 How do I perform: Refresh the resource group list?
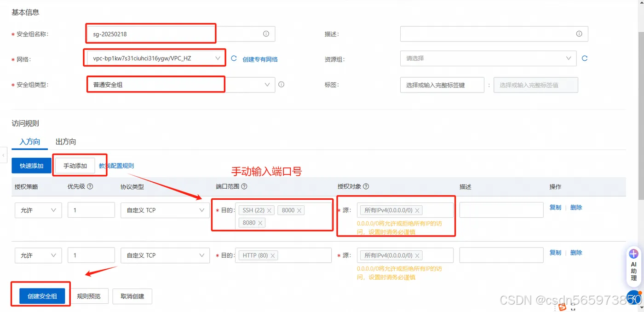click(585, 58)
